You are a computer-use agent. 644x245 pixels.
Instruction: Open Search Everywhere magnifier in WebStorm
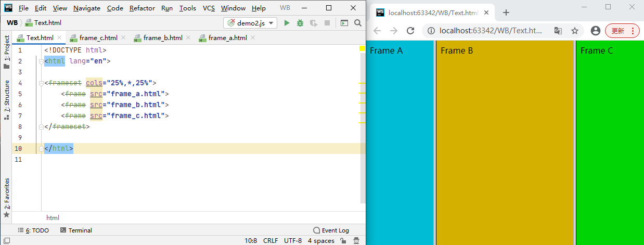click(x=357, y=23)
